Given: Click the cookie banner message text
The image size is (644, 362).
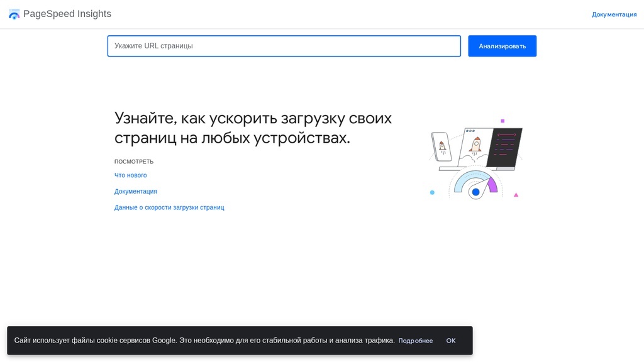Looking at the screenshot, I should [204, 340].
